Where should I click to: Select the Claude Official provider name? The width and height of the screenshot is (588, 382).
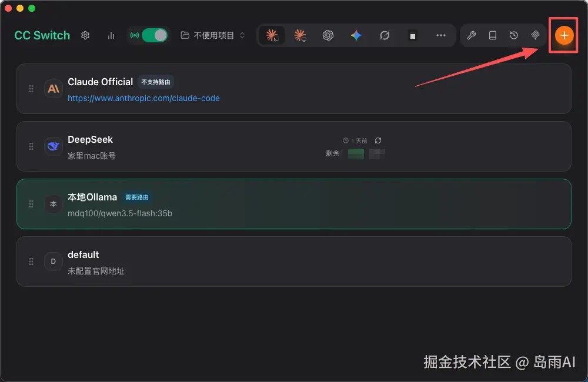coord(100,82)
